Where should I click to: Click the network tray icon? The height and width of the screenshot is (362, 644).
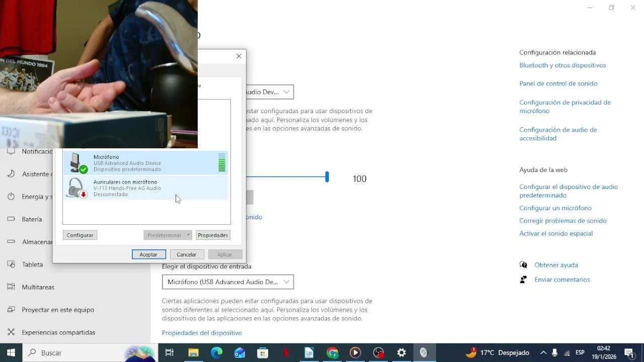pos(567,353)
